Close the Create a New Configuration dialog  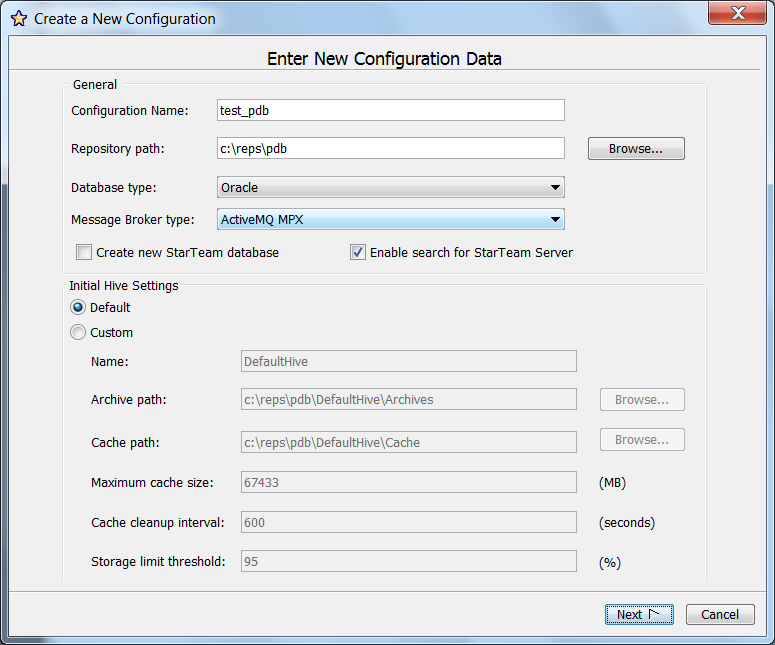pyautogui.click(x=737, y=14)
